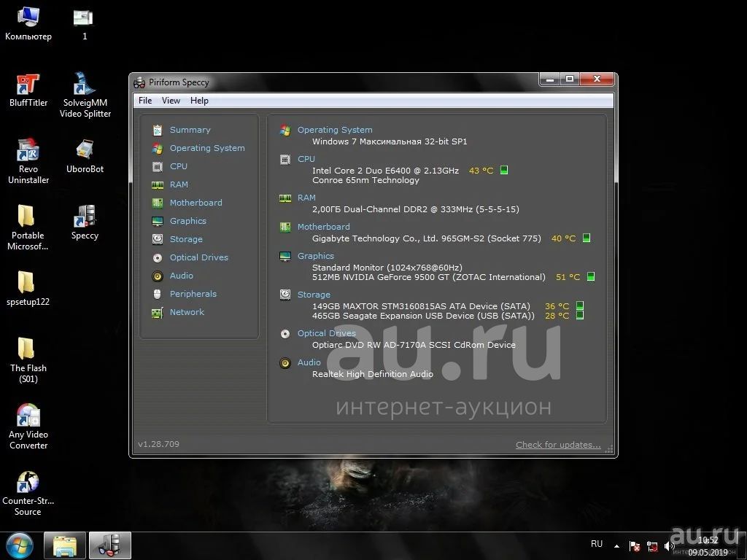747x560 pixels.
Task: Click the CPU icon in summary panel
Action: [285, 160]
